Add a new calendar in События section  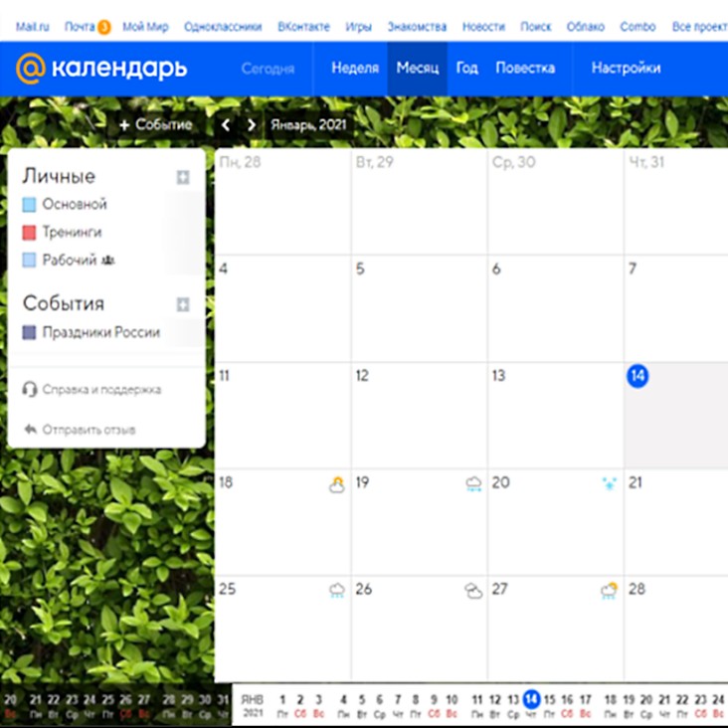pos(183,304)
